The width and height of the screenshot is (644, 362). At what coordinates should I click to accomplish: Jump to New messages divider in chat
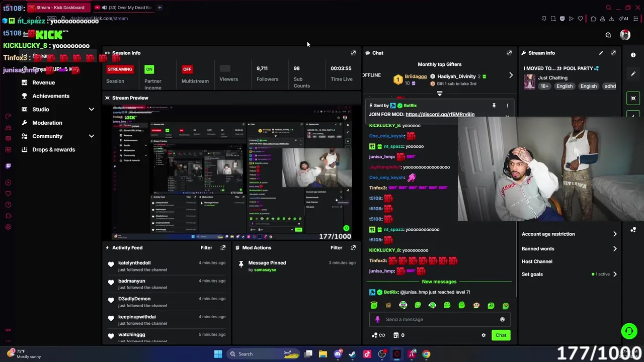tap(439, 282)
